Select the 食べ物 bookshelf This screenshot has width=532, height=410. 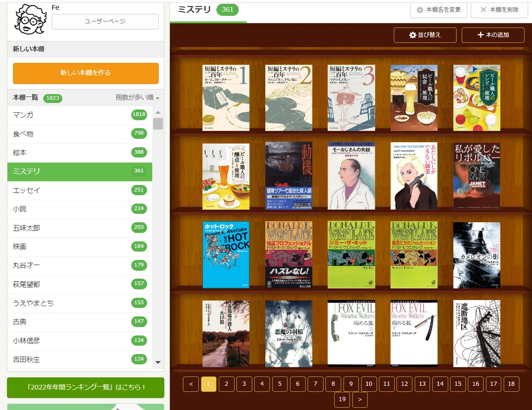click(x=80, y=134)
